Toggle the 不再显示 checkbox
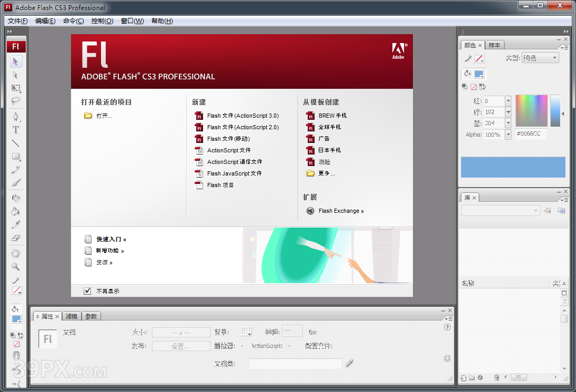Screen dimensions: 576x392 pos(87,291)
